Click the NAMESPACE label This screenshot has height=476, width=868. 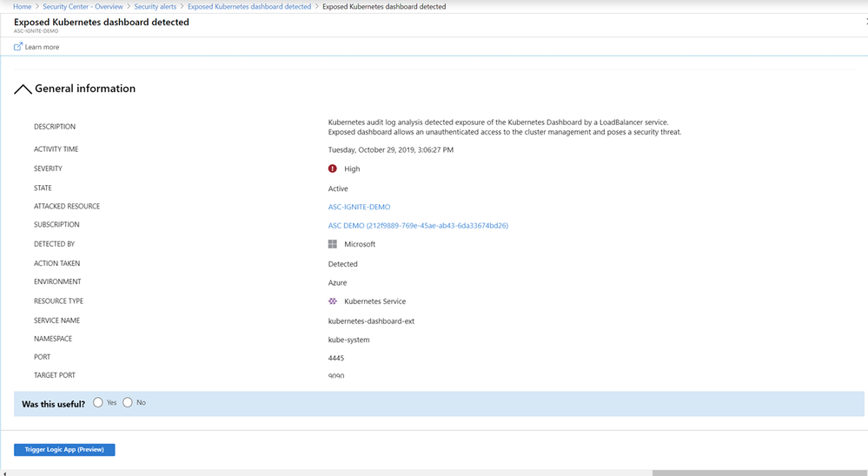[x=53, y=339]
